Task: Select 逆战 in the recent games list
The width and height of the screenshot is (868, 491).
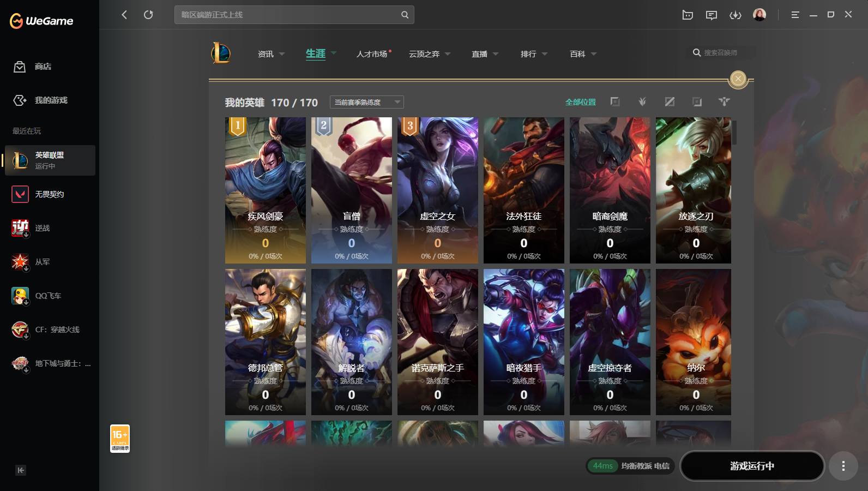Action: 50,228
